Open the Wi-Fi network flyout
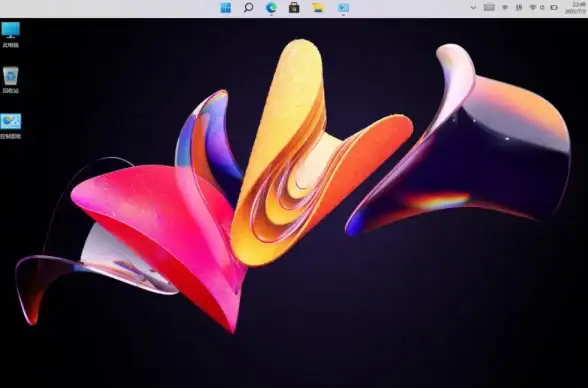 532,7
